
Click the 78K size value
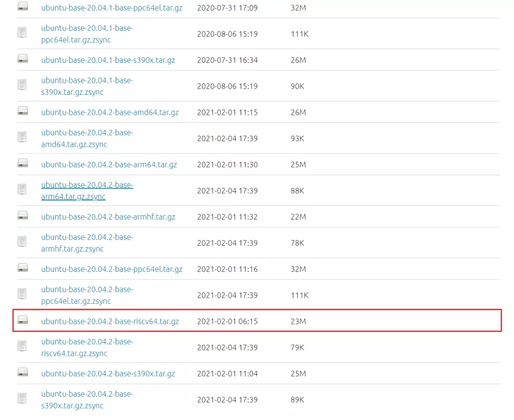(297, 243)
